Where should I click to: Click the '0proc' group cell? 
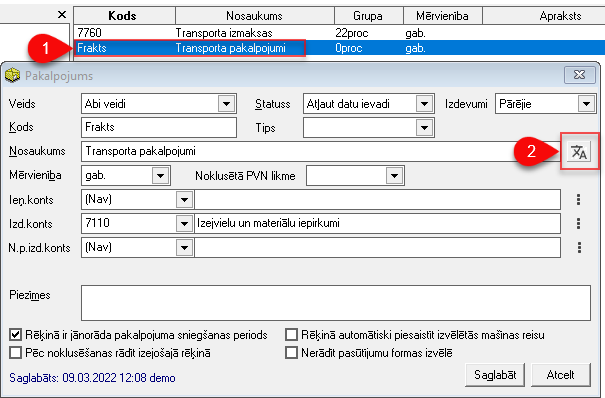(x=349, y=48)
